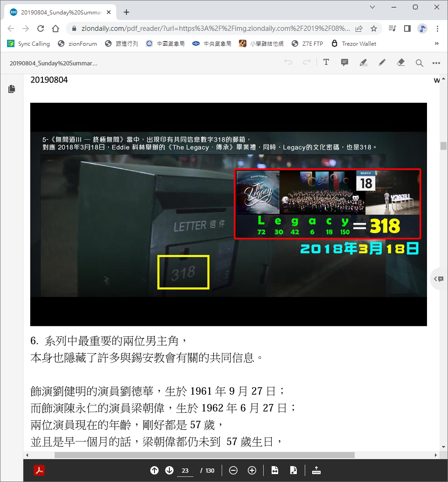Screen dimensions: 448x482
Task: Click the browser forward arrow
Action: point(26,28)
